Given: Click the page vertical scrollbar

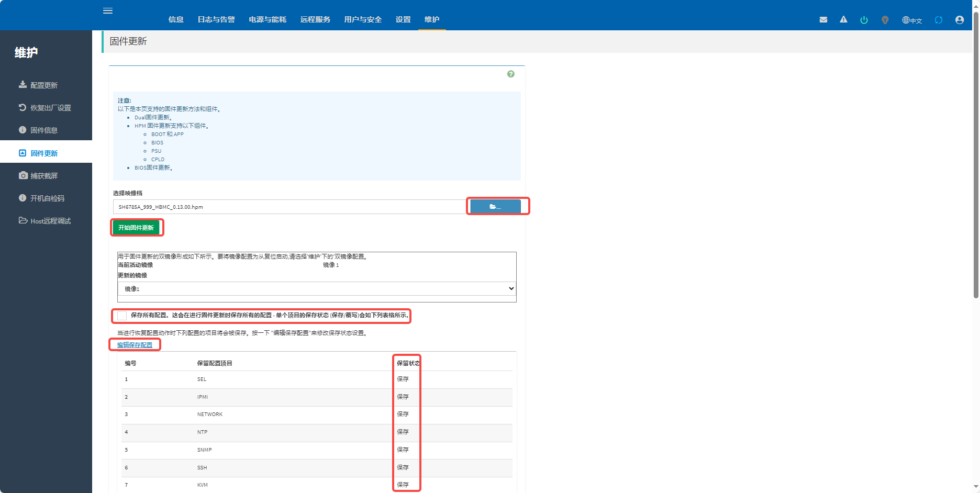Looking at the screenshot, I should [x=976, y=157].
